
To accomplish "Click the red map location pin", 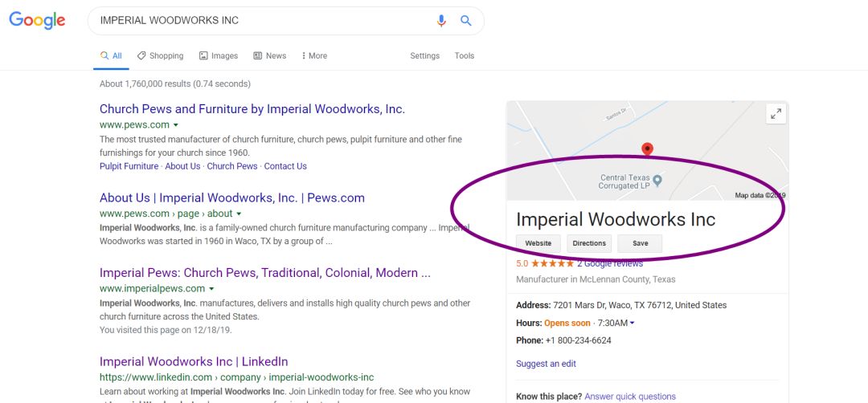I will click(x=647, y=149).
